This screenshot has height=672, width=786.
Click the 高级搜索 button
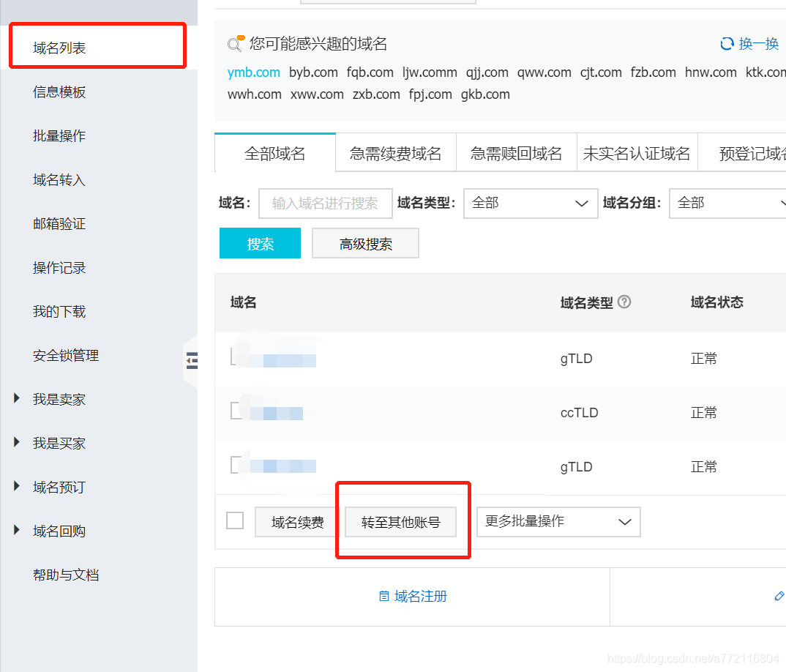(x=365, y=243)
